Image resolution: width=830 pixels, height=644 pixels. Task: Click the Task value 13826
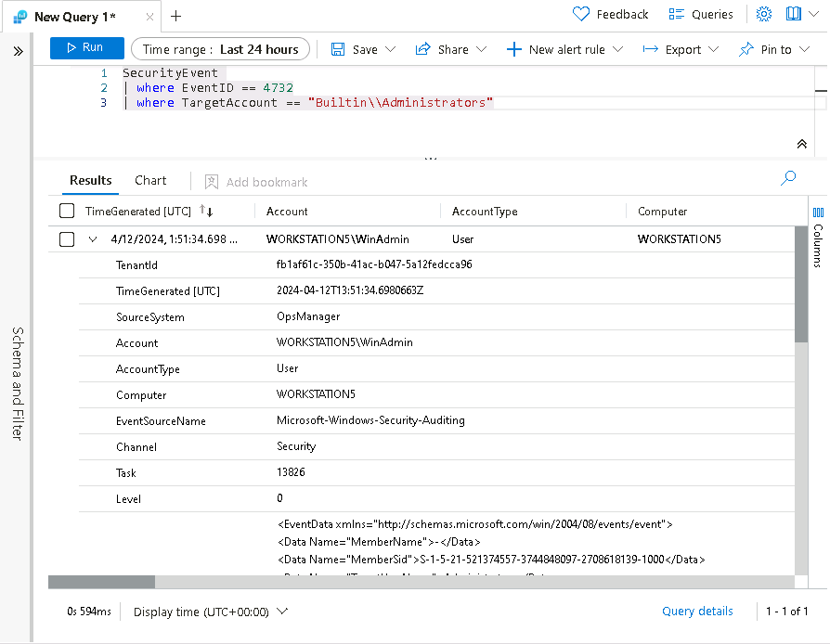click(291, 472)
